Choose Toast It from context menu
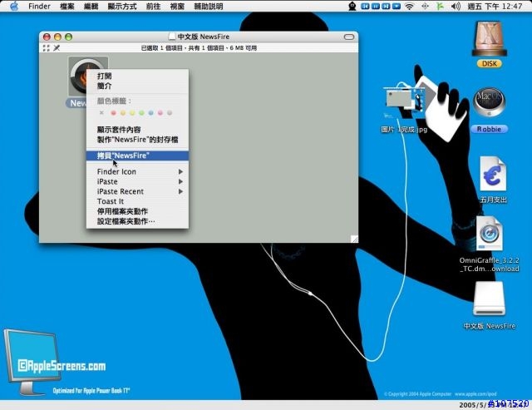532x410 pixels. click(137, 201)
